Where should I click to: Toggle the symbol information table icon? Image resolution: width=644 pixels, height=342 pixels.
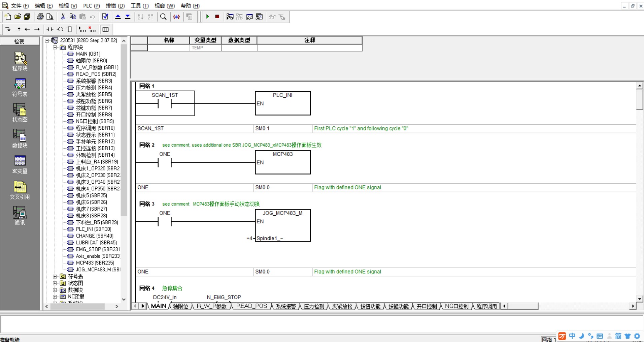[105, 29]
